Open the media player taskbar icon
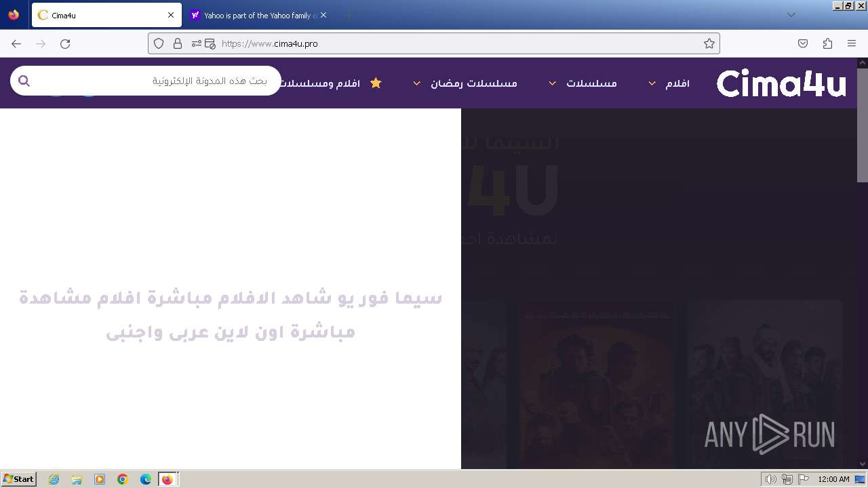868x488 pixels. tap(100, 479)
